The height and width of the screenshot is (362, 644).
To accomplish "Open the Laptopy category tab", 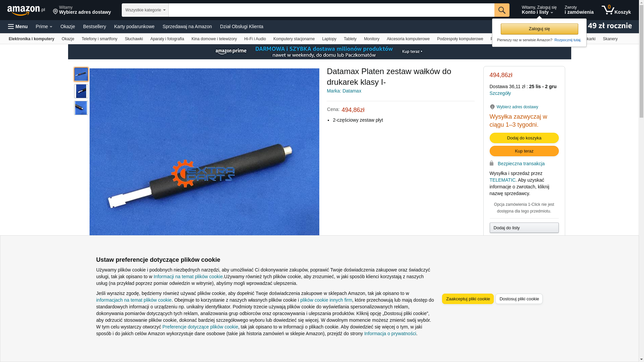I will [329, 39].
